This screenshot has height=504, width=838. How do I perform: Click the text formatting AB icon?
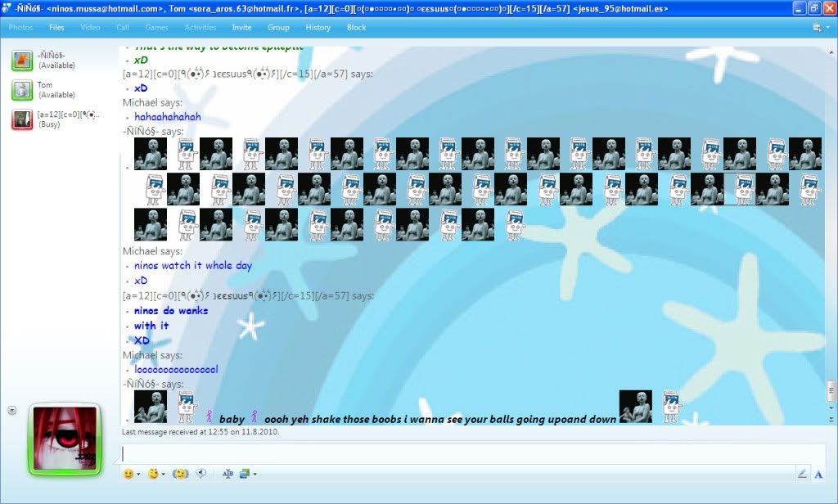(x=228, y=474)
